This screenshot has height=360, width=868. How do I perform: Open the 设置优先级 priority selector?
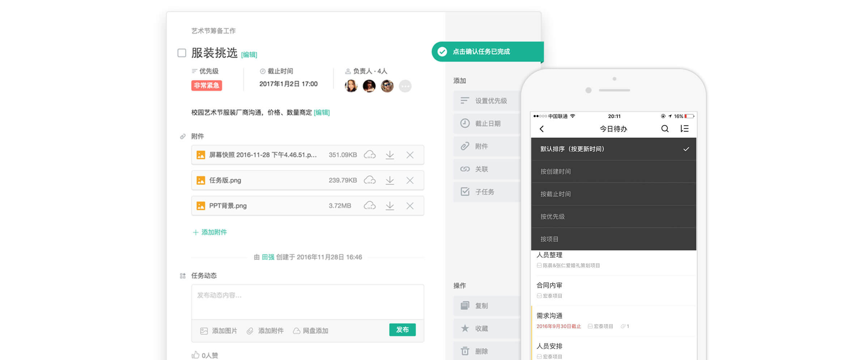click(486, 101)
